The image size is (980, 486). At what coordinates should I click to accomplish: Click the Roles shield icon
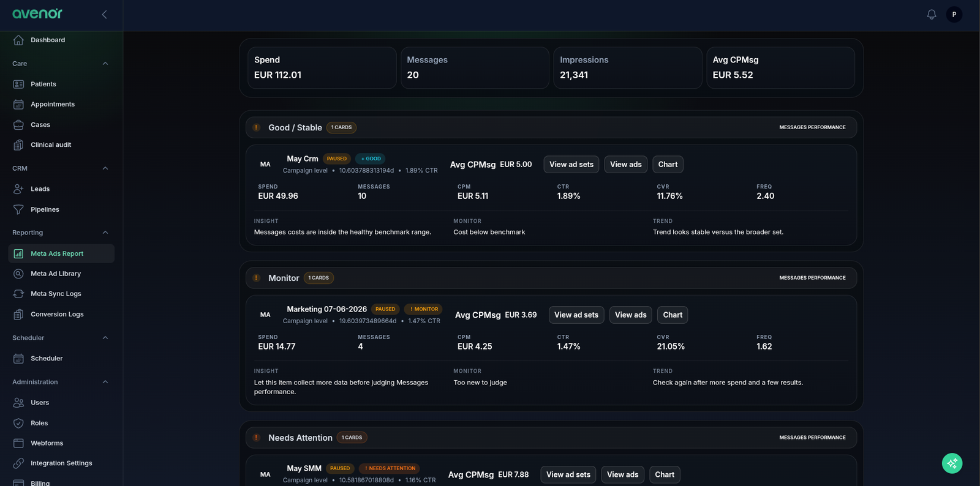click(x=18, y=423)
